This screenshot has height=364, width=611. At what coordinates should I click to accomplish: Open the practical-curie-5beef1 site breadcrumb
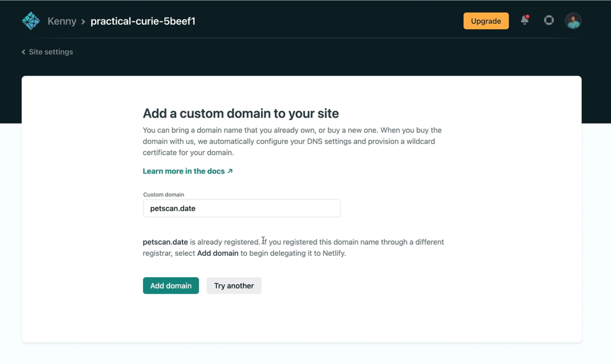tap(143, 21)
